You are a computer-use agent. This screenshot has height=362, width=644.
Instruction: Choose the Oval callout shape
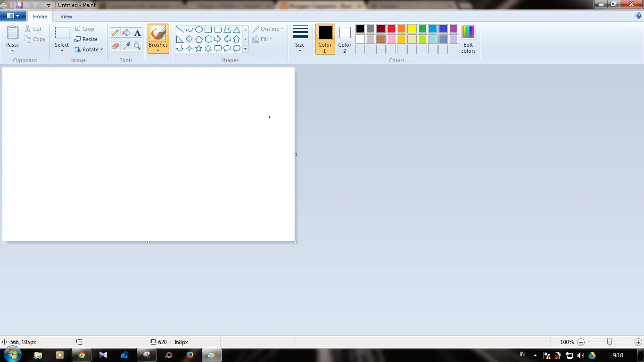(227, 48)
